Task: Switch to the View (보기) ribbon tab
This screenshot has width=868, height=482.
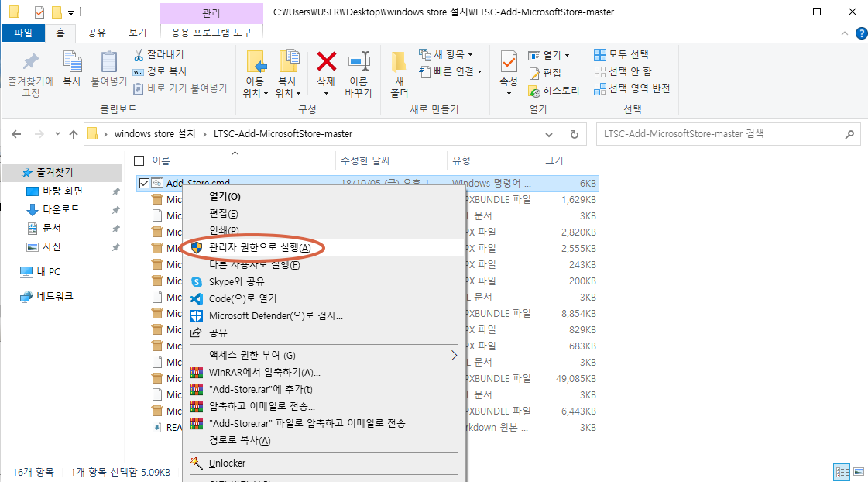Action: [137, 33]
